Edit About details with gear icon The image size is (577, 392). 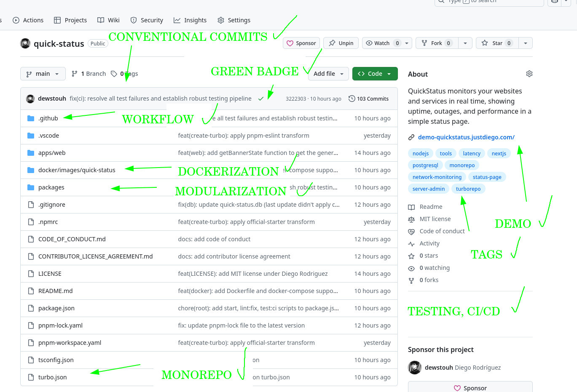pyautogui.click(x=529, y=74)
